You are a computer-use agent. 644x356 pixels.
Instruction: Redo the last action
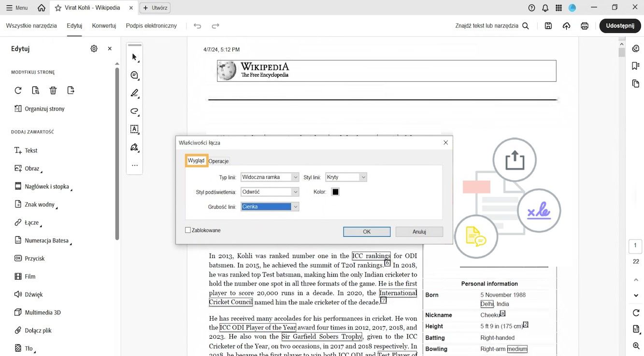[215, 26]
